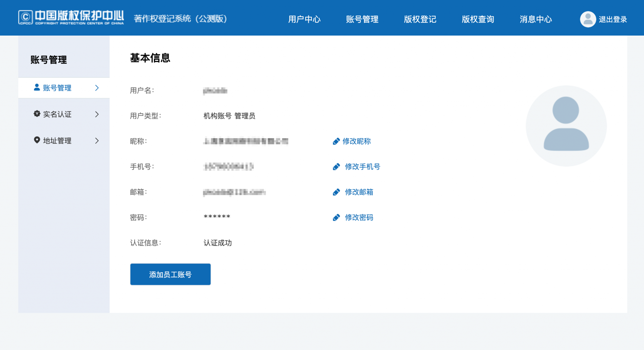Click the pencil icon beside 修改昵称
644x350 pixels.
coord(336,141)
